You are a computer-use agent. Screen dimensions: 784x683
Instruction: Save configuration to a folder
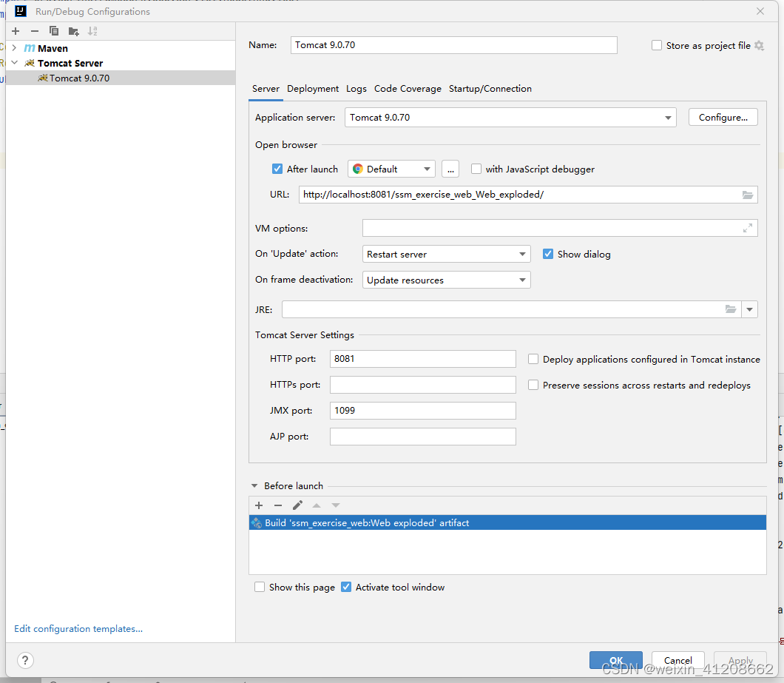(x=73, y=32)
